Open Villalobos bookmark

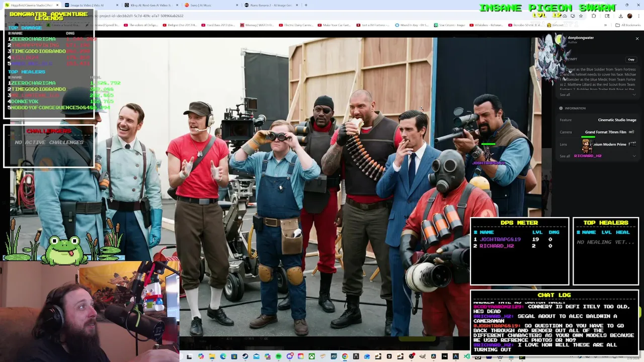pyautogui.click(x=487, y=25)
